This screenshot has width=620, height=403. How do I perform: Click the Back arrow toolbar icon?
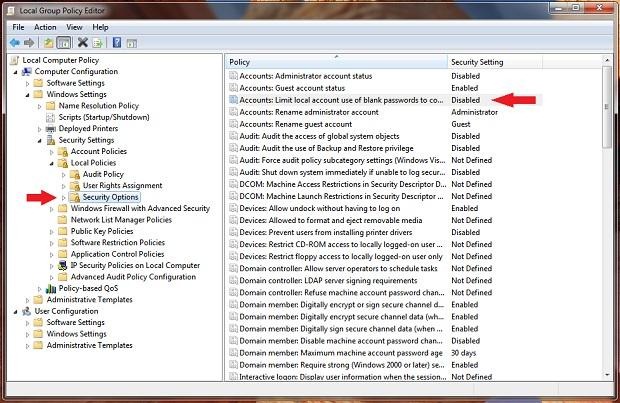(15, 42)
